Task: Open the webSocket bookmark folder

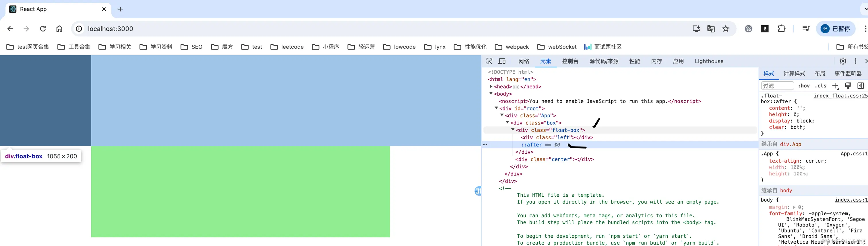Action: coord(557,47)
